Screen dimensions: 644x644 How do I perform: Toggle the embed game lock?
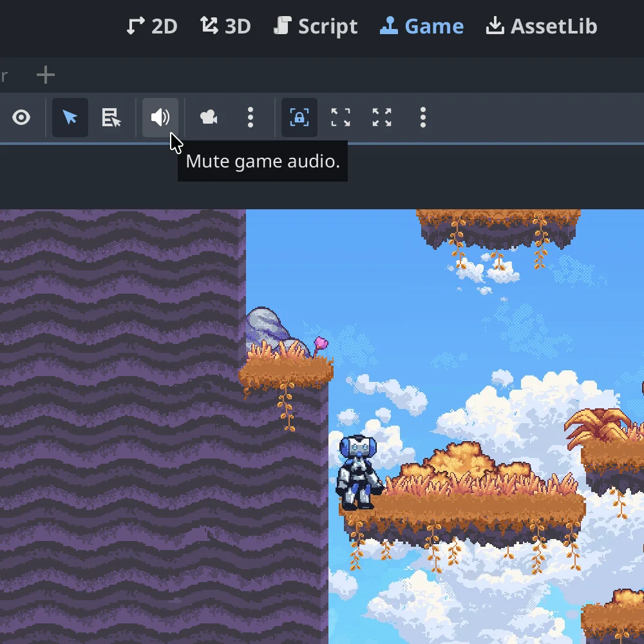(298, 118)
